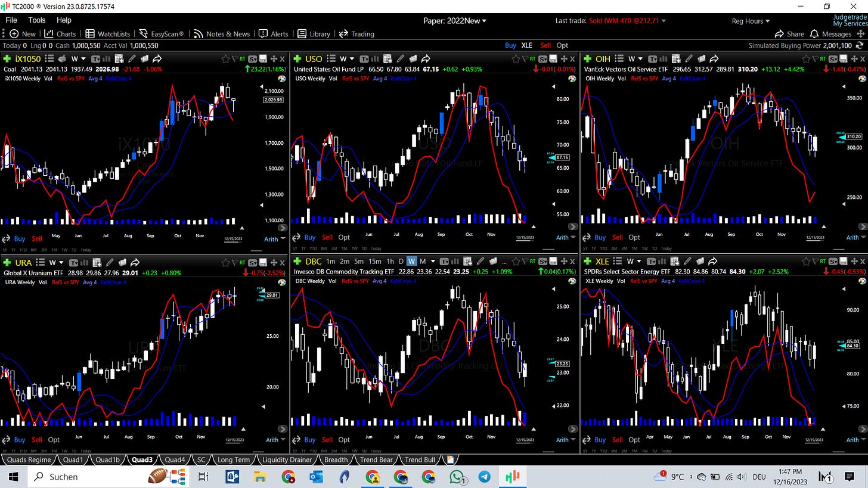Open EasyScan from the toolbar
The image size is (868, 488).
[x=161, y=34]
